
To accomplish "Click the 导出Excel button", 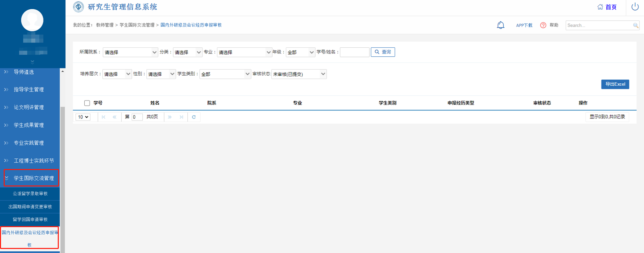I will [615, 84].
